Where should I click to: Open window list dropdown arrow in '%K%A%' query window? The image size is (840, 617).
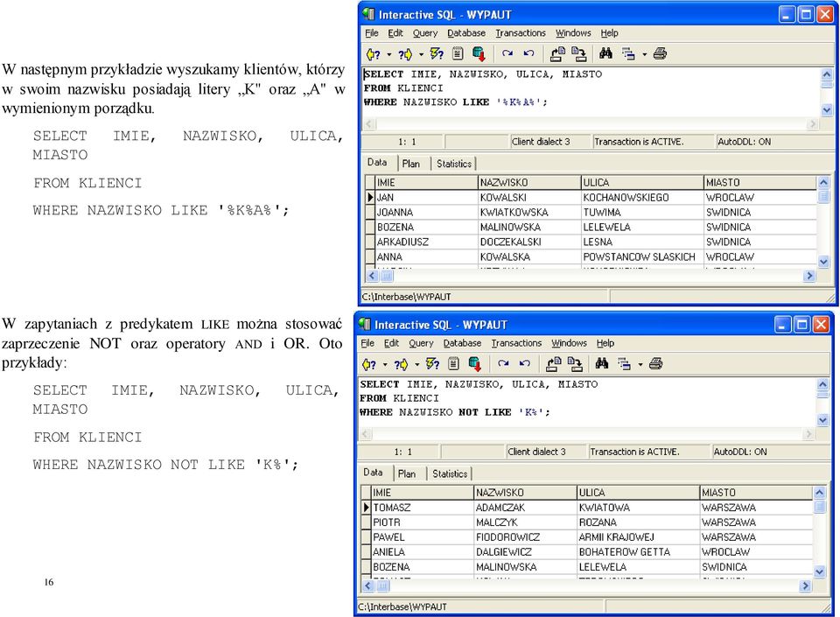644,54
